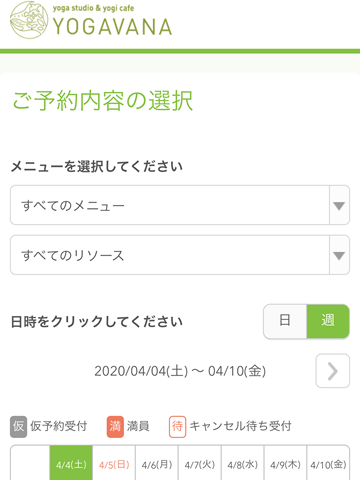Image resolution: width=360 pixels, height=480 pixels.
Task: Open the すべてのメニュー dropdown
Action: pos(180,205)
